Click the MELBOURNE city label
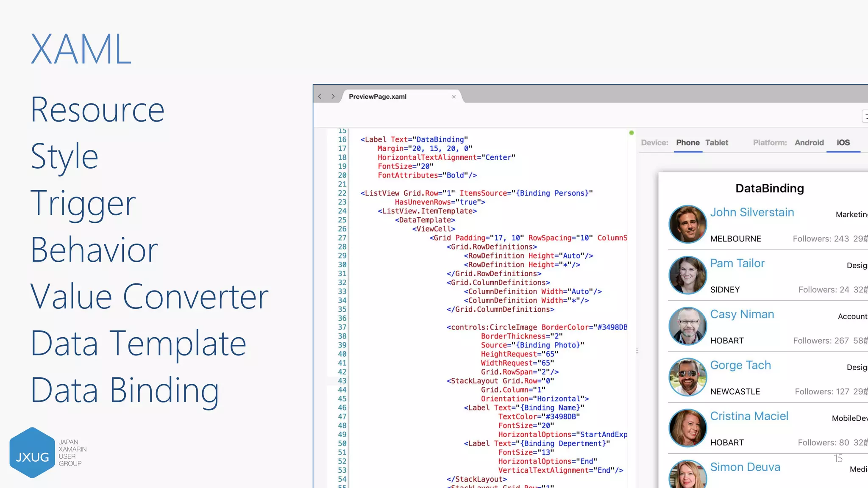 [x=735, y=239]
